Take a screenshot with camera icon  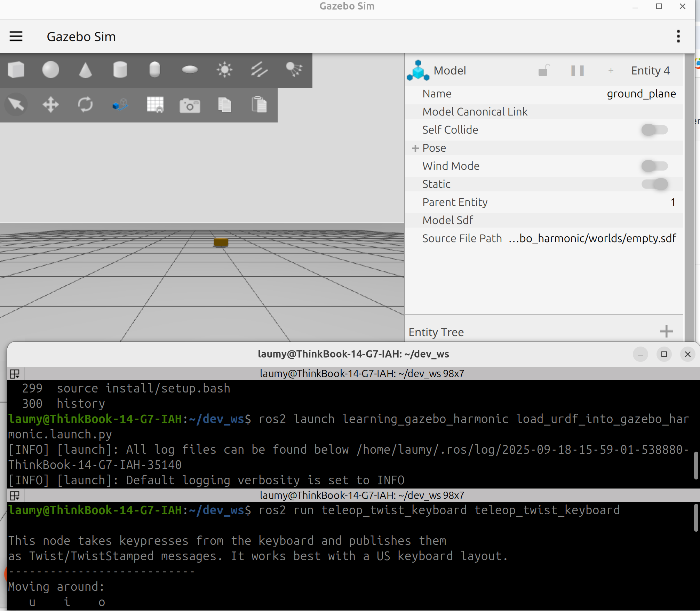tap(190, 105)
